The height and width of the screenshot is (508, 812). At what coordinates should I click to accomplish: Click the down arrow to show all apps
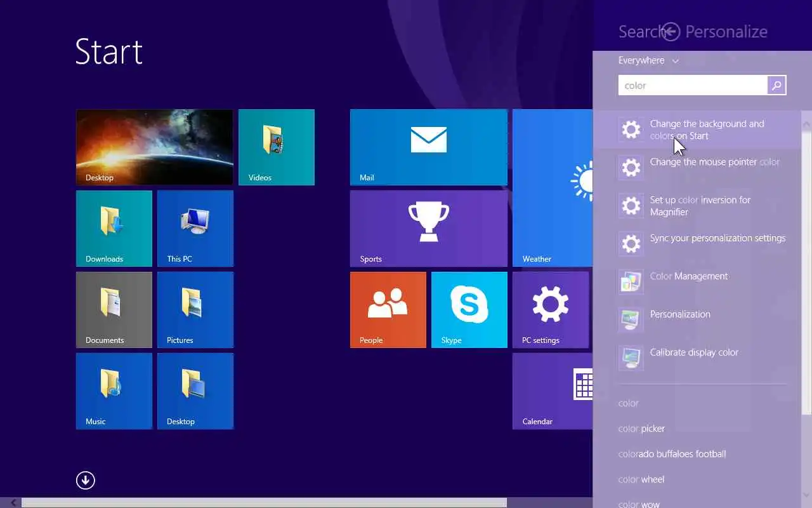tap(86, 480)
